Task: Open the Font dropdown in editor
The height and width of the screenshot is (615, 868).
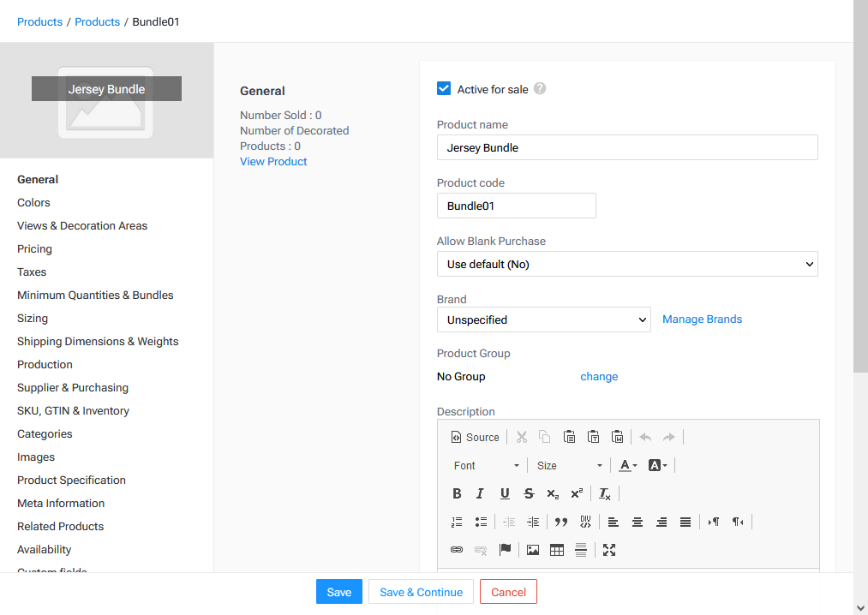Action: click(486, 465)
